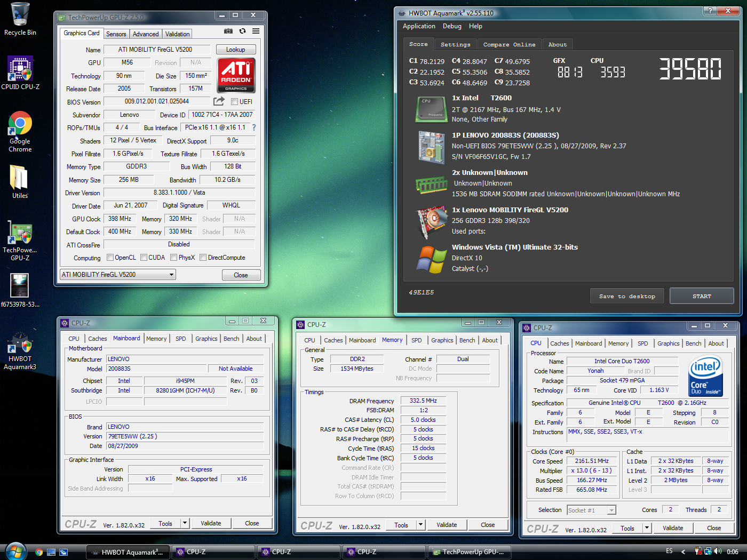
Task: Switch to Compare Online tab in Aquamark
Action: pos(509,45)
